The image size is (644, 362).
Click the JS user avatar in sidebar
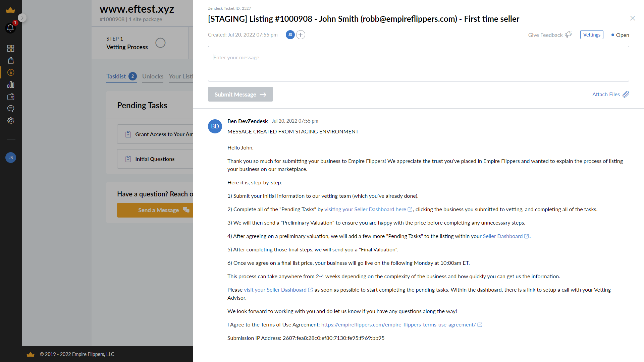pos(11,158)
